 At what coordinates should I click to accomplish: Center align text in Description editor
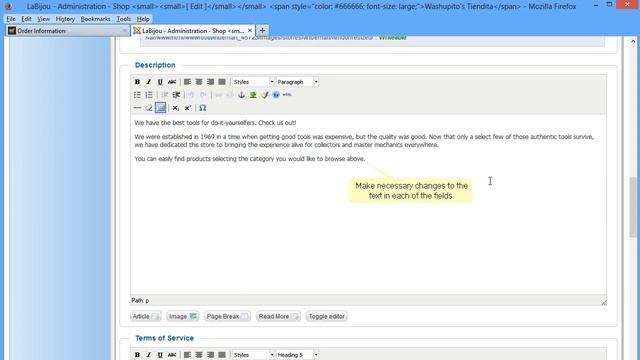(x=199, y=82)
